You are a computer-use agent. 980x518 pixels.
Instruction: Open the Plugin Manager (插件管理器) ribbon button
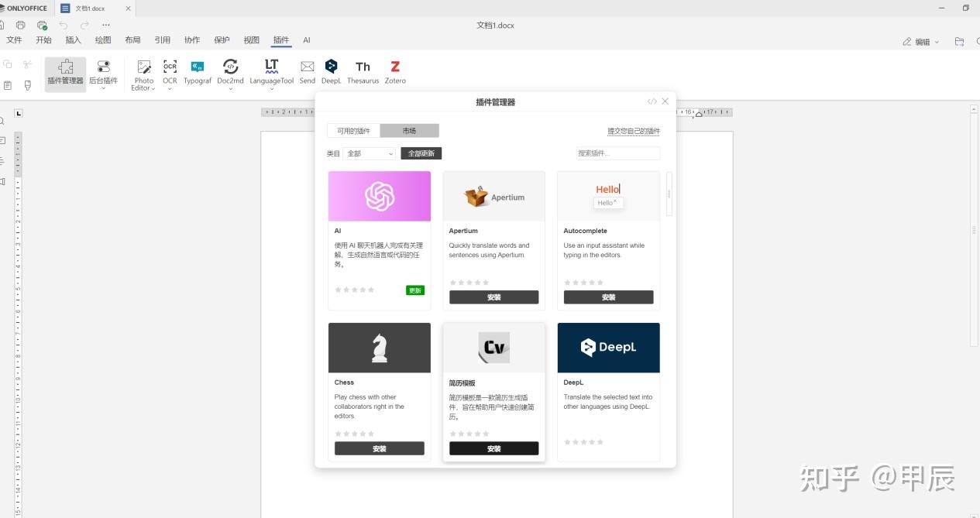pyautogui.click(x=65, y=74)
